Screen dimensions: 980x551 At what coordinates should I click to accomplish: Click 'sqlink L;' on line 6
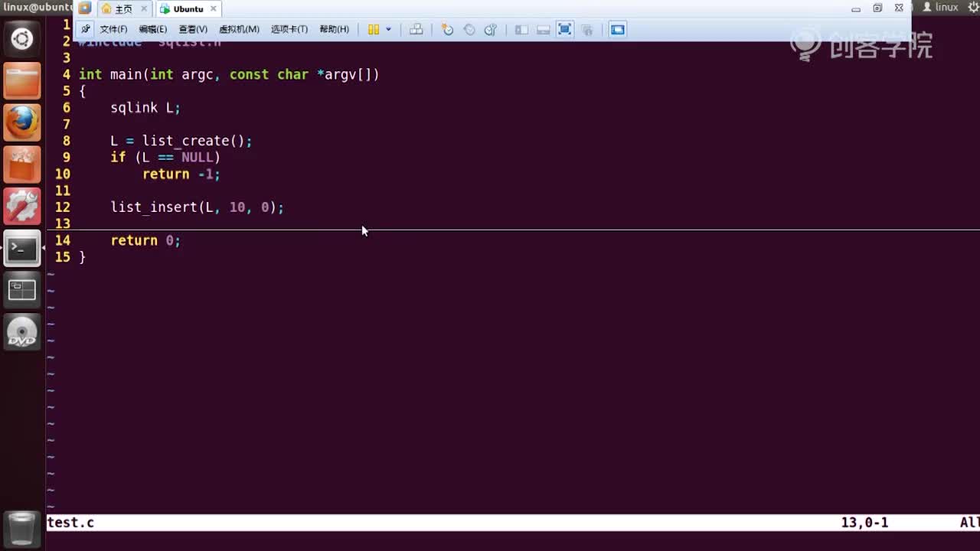[x=145, y=108]
